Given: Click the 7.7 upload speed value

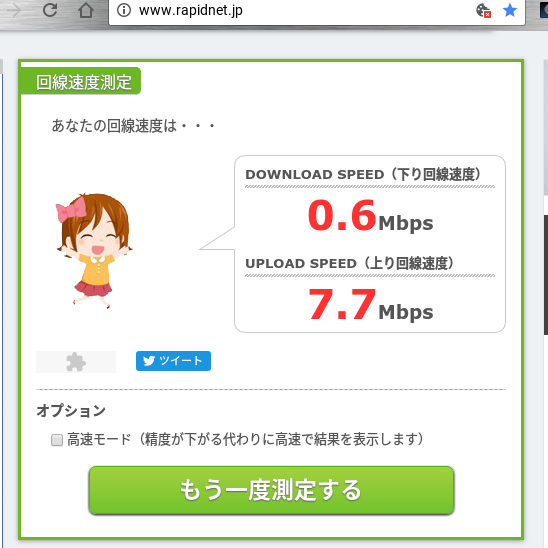Looking at the screenshot, I should click(x=342, y=304).
